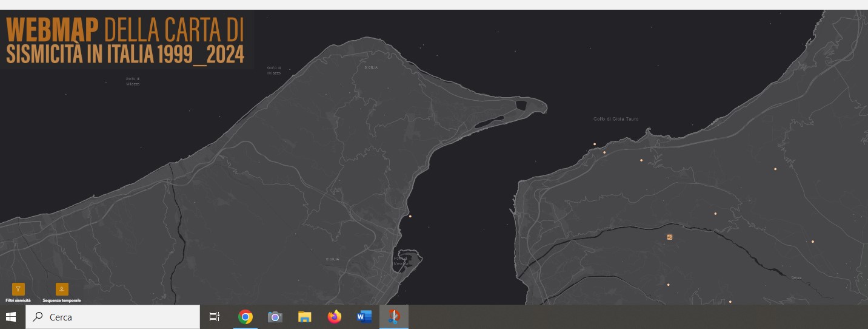Click the square orange earthquake marker in Calabria
This screenshot has height=329, width=868.
click(670, 237)
